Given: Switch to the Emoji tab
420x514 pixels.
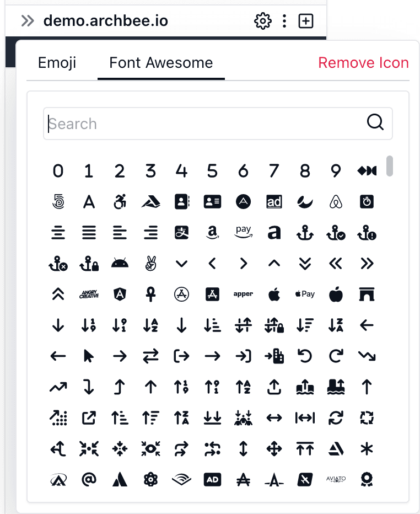Looking at the screenshot, I should point(57,63).
